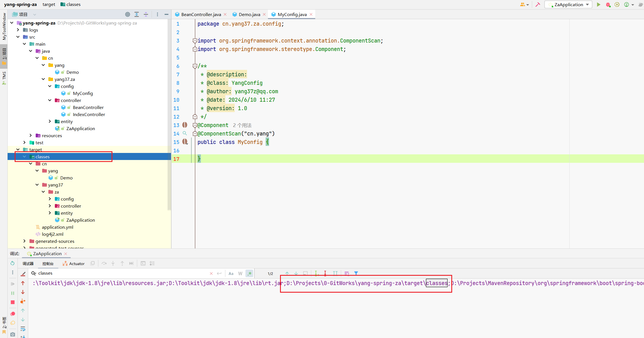644x338 pixels.
Task: Click the Step Over debugger icon
Action: (x=104, y=263)
